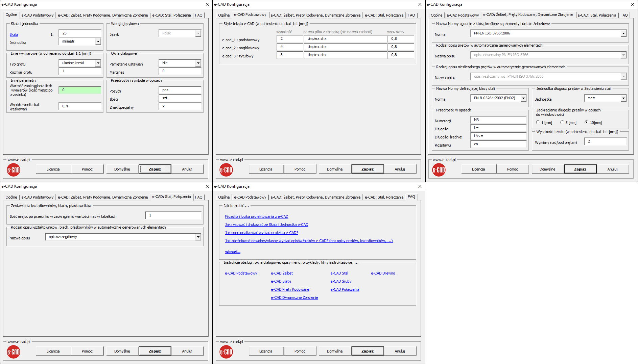Open Jak zdefiniować dowolny/własny wygląd opisów link
Image resolution: width=638 pixels, height=364 pixels.
tap(309, 241)
